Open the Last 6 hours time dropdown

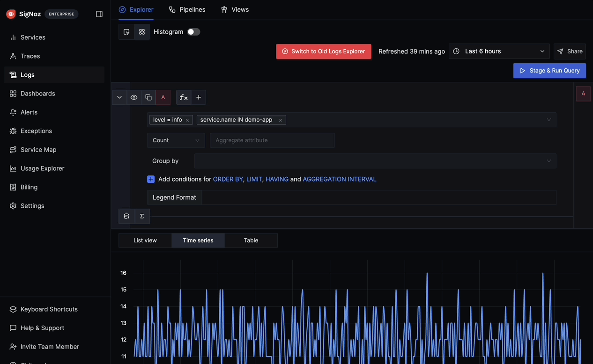pyautogui.click(x=499, y=51)
